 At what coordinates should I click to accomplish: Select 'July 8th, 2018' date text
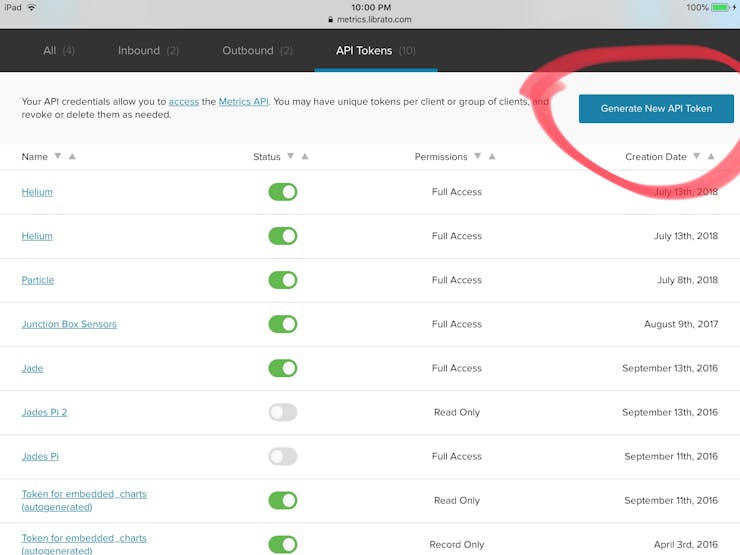(688, 280)
